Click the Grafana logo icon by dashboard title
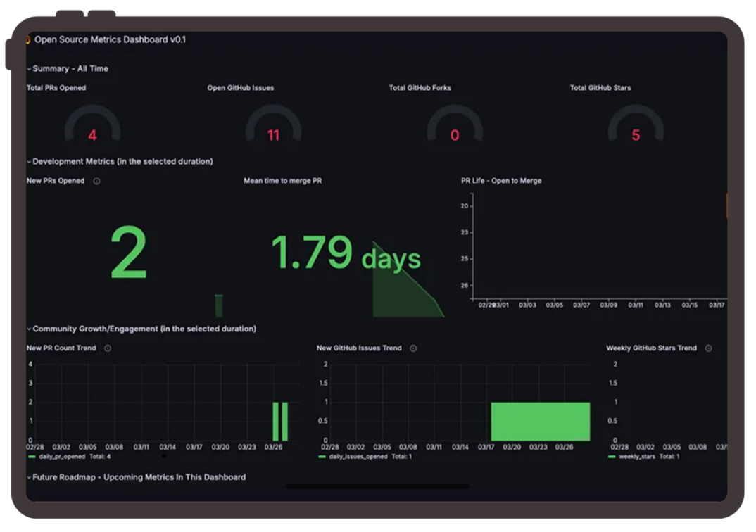Screen dimensions: 756x532 (28, 39)
